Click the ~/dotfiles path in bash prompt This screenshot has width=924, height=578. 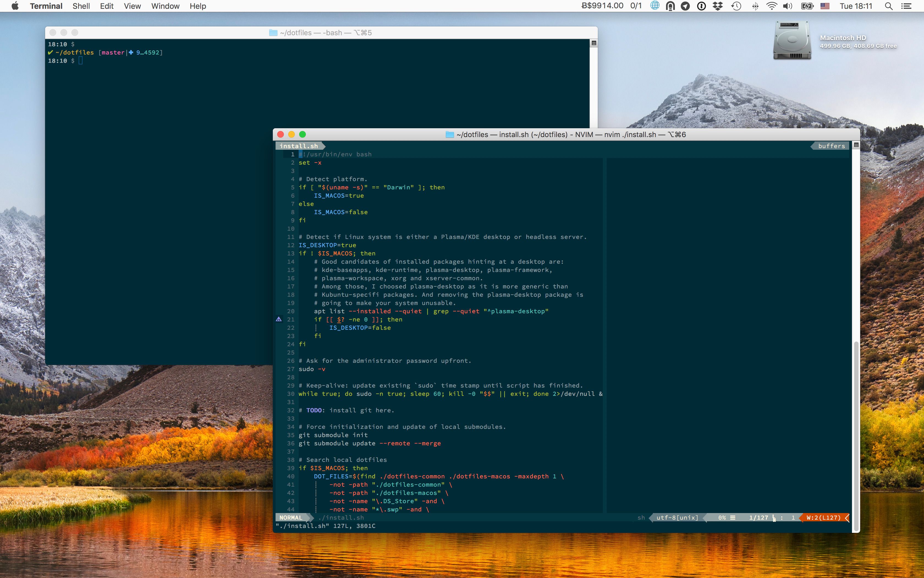(75, 52)
